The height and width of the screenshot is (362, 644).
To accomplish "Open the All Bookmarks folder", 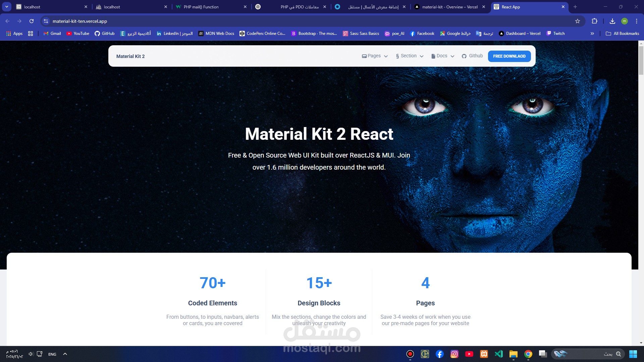I will [x=622, y=34].
